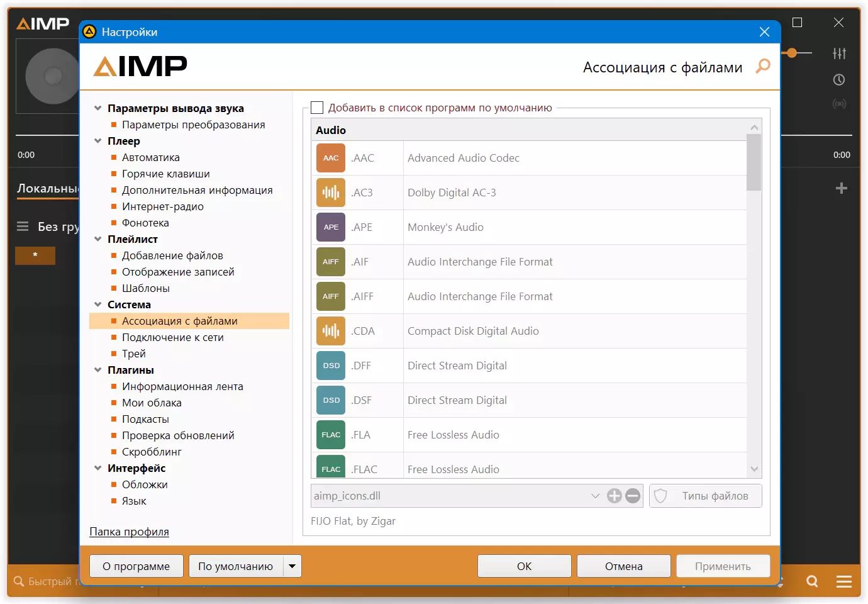Open the 'Скробблинг' settings page
This screenshot has width=868, height=604.
pyautogui.click(x=152, y=452)
